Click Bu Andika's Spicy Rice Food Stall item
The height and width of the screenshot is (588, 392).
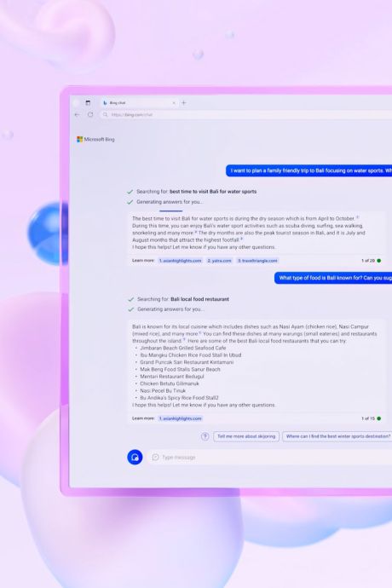(179, 398)
